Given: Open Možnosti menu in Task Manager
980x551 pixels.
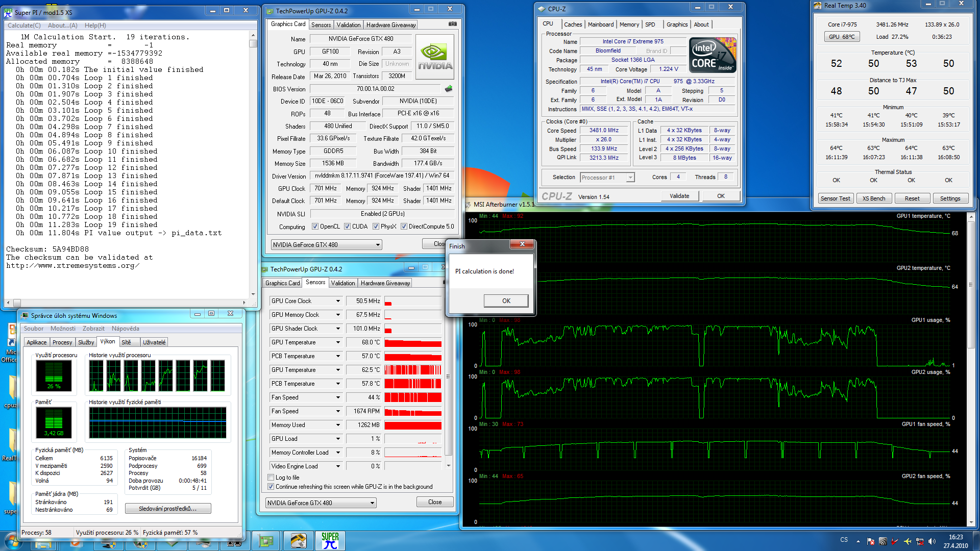Looking at the screenshot, I should [x=63, y=329].
